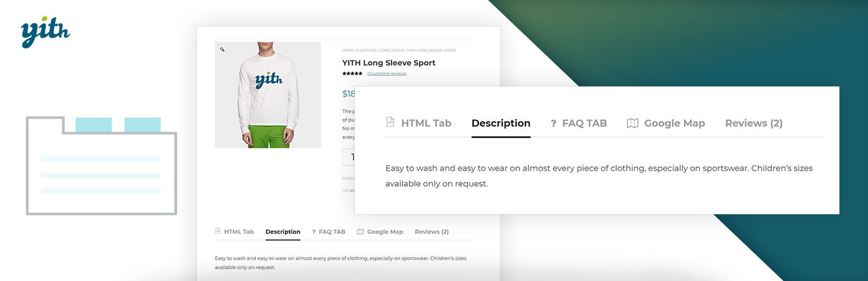Switch to the large Reviews (2) tab
Viewport: 868px width, 281px height.
753,123
